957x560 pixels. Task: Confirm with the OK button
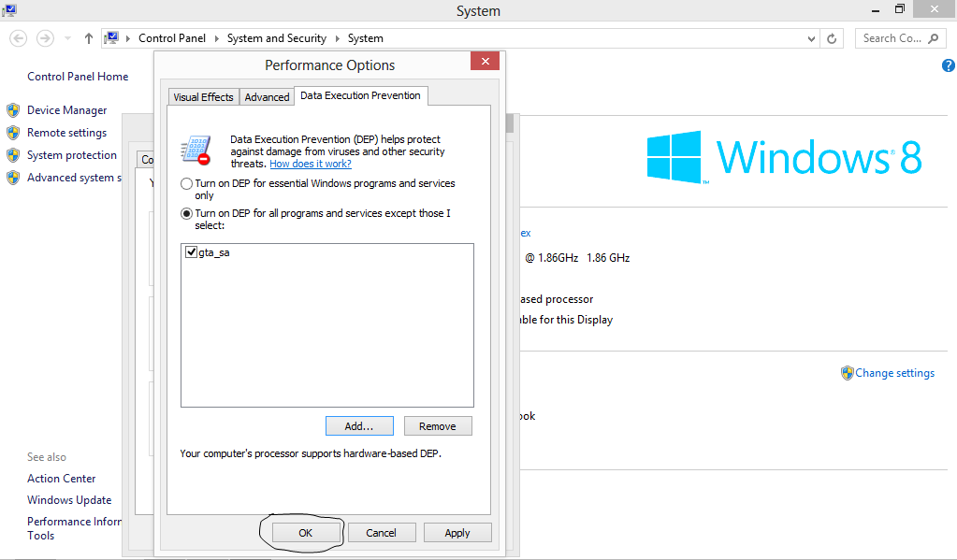[x=305, y=533]
